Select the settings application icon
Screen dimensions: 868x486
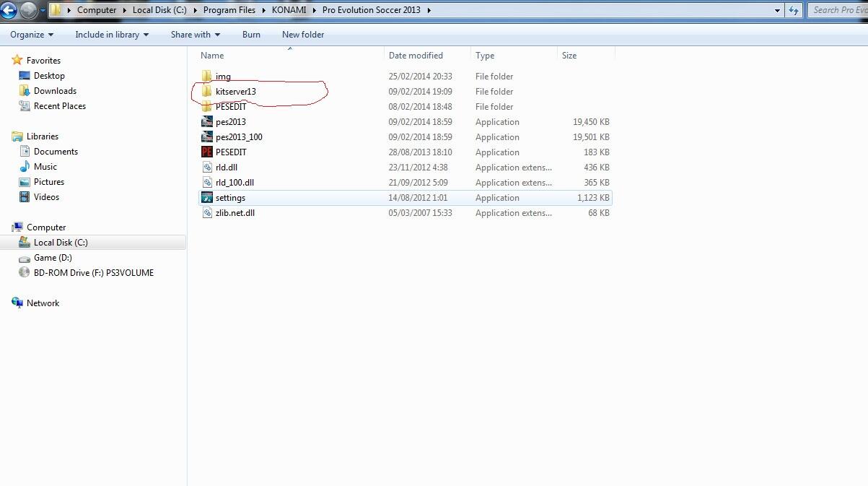click(x=207, y=197)
